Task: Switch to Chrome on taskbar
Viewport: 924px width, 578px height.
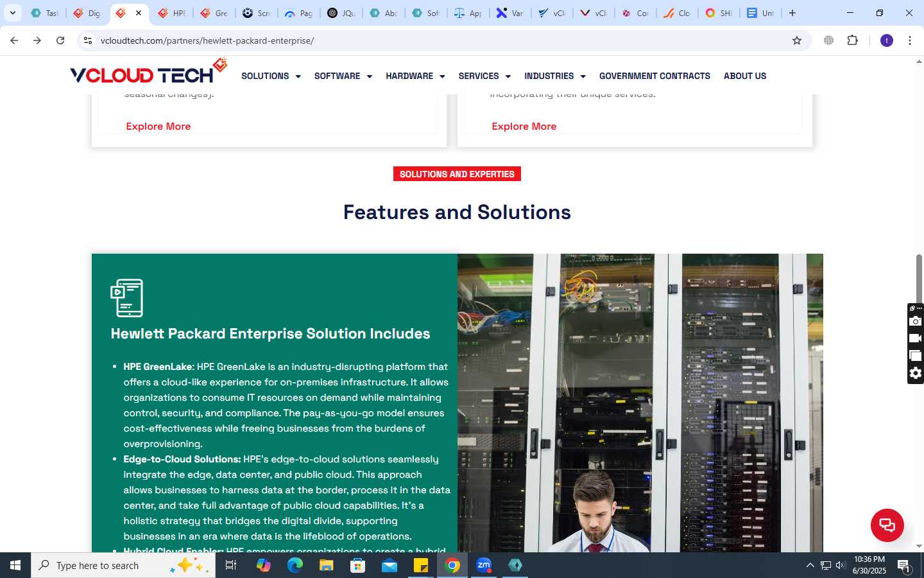Action: (x=452, y=565)
